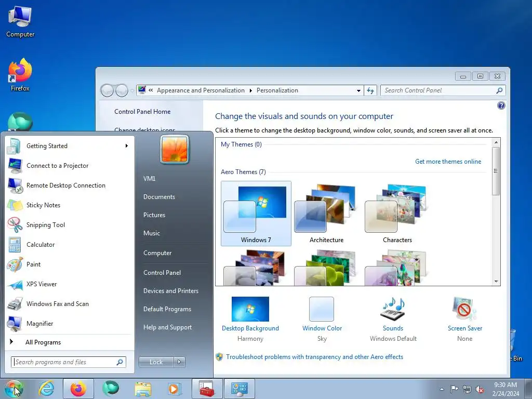Launch Sticky Notes
Image resolution: width=532 pixels, height=399 pixels.
point(70,205)
